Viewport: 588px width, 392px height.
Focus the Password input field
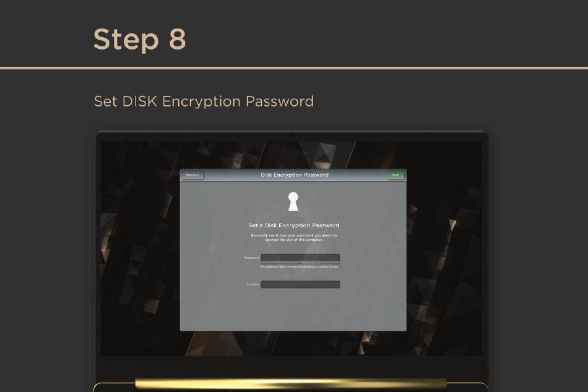tap(300, 258)
